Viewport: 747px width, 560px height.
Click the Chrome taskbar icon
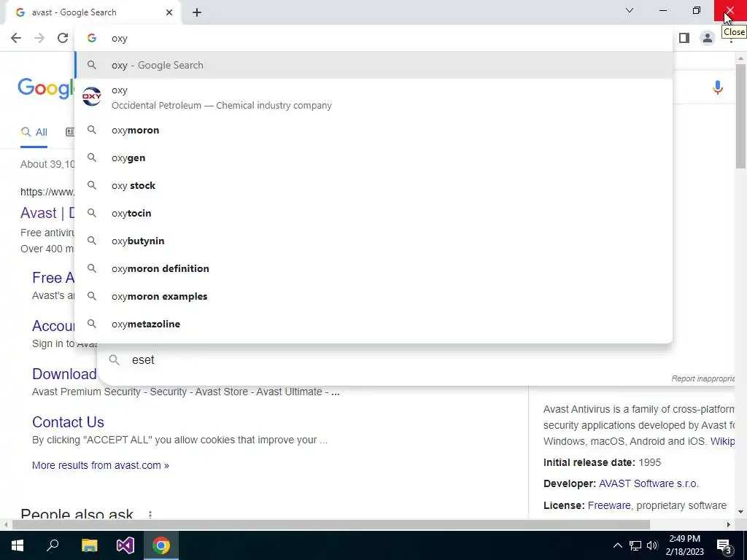click(161, 545)
